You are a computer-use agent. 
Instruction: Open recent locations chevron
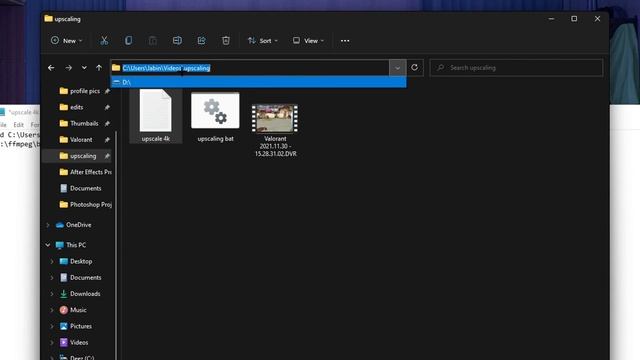[84, 68]
